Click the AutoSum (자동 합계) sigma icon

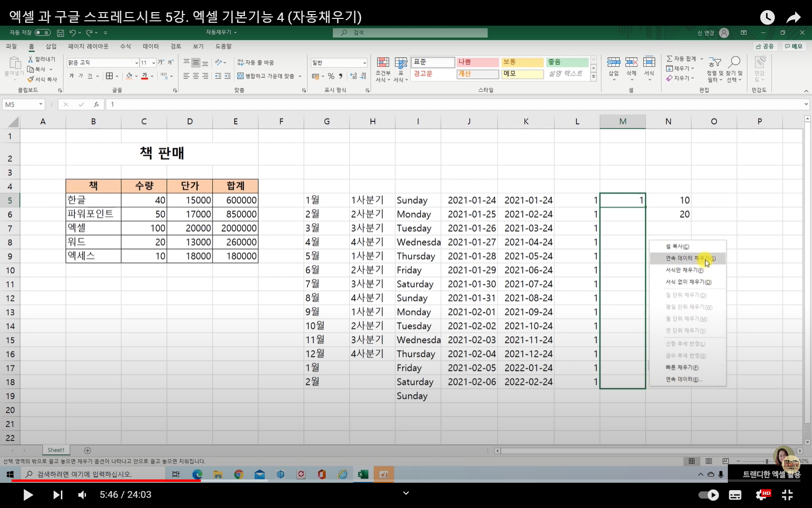click(x=669, y=59)
